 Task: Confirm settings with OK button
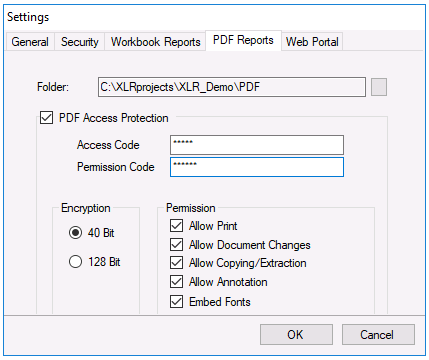(296, 335)
